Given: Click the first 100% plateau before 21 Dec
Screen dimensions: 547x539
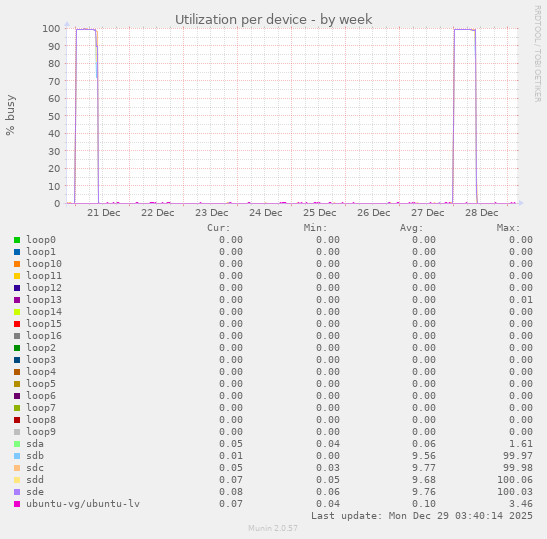Looking at the screenshot, I should pos(86,30).
